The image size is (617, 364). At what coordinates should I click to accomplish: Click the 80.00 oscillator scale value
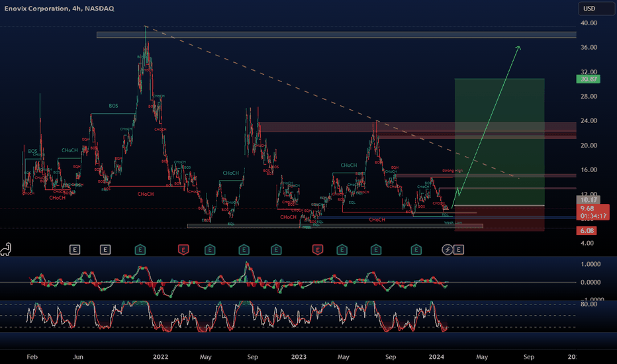[589, 304]
